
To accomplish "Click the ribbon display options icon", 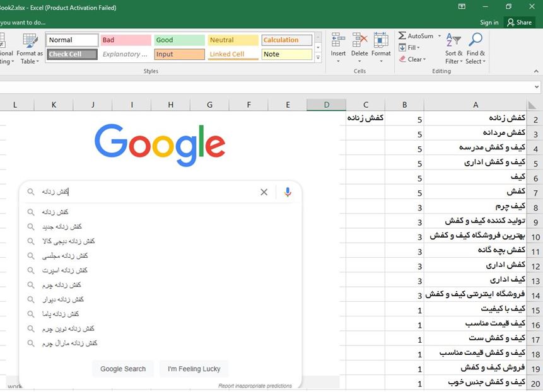I will point(462,6).
